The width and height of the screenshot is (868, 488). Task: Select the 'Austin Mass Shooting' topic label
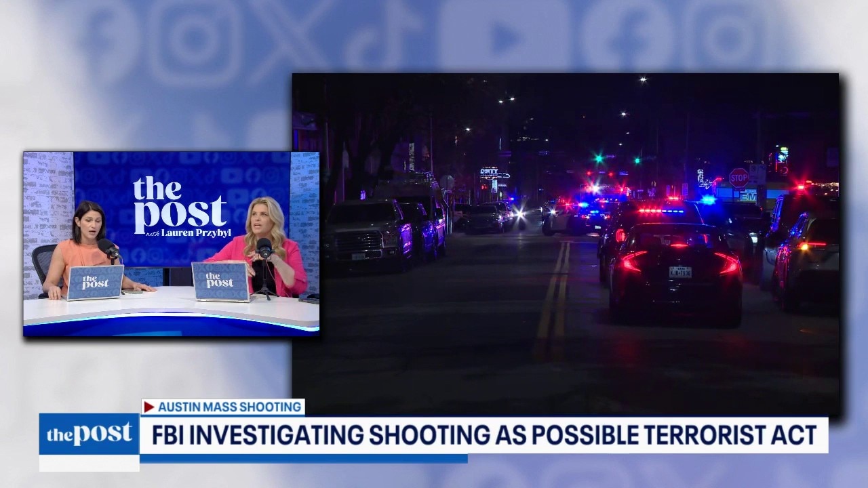tap(229, 407)
